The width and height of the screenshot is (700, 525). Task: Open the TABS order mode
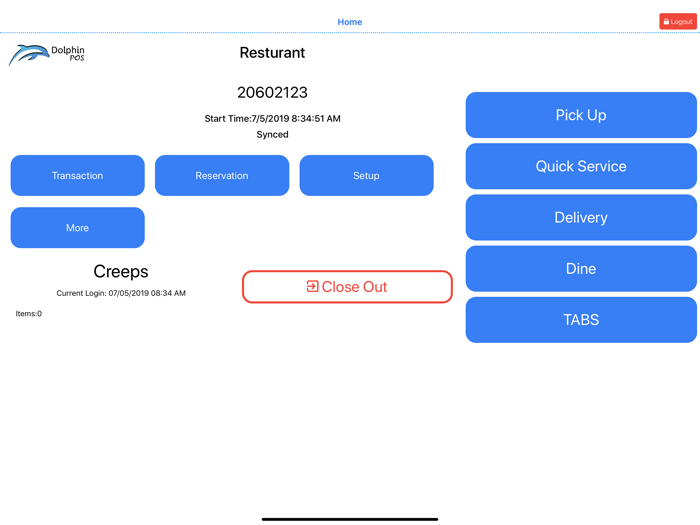(581, 320)
